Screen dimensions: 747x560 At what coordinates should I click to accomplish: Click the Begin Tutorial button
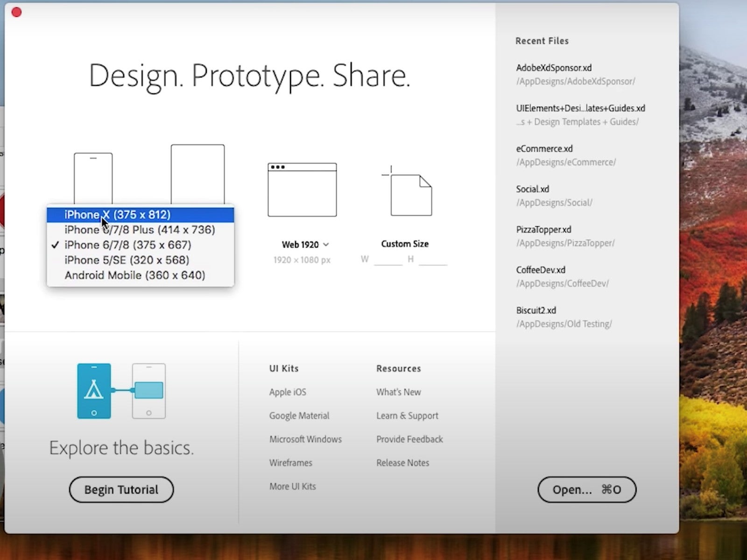(121, 490)
